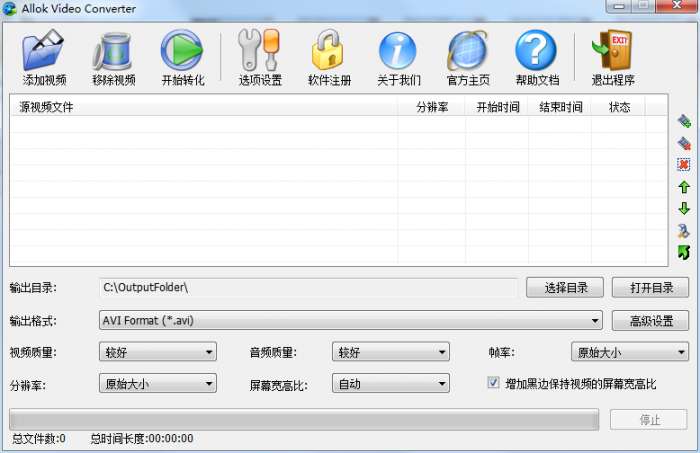This screenshot has width=700, height=453.
Task: Click the 音频质量 label
Action: point(273,353)
